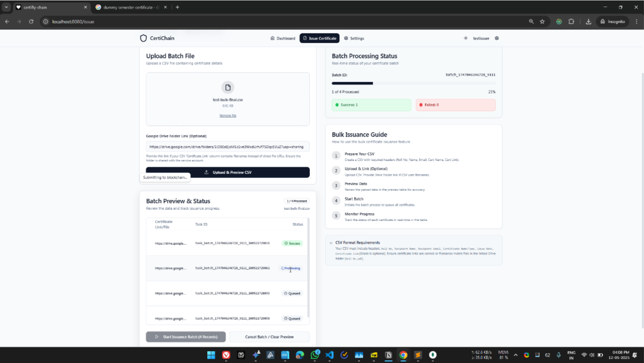Open Visual Studio Code from taskbar
The height and width of the screenshot is (363, 644).
click(x=329, y=355)
